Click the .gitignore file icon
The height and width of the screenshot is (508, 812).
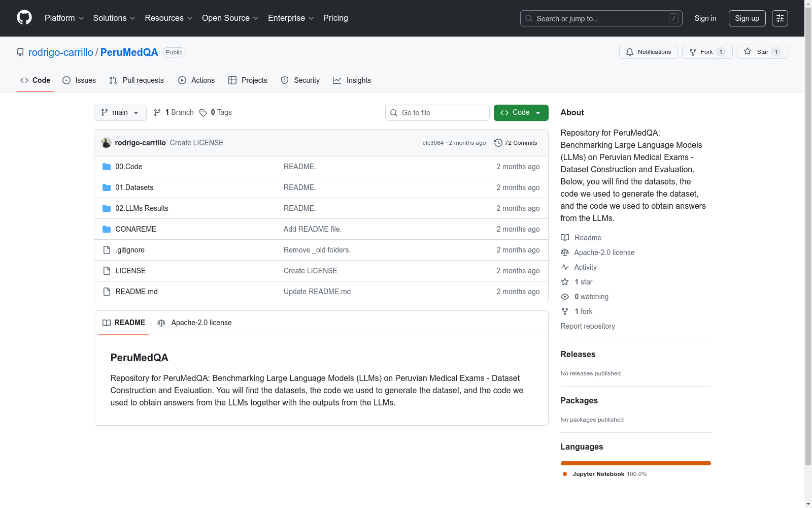(107, 250)
